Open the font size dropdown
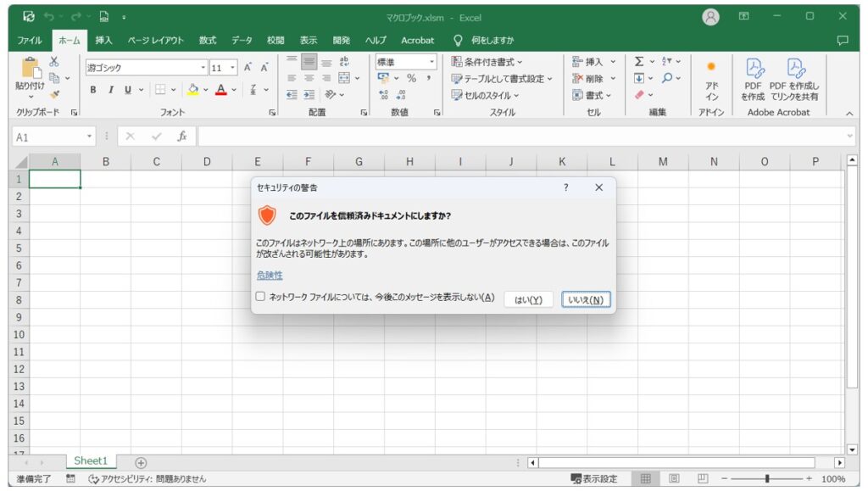868x491 pixels. pos(233,65)
